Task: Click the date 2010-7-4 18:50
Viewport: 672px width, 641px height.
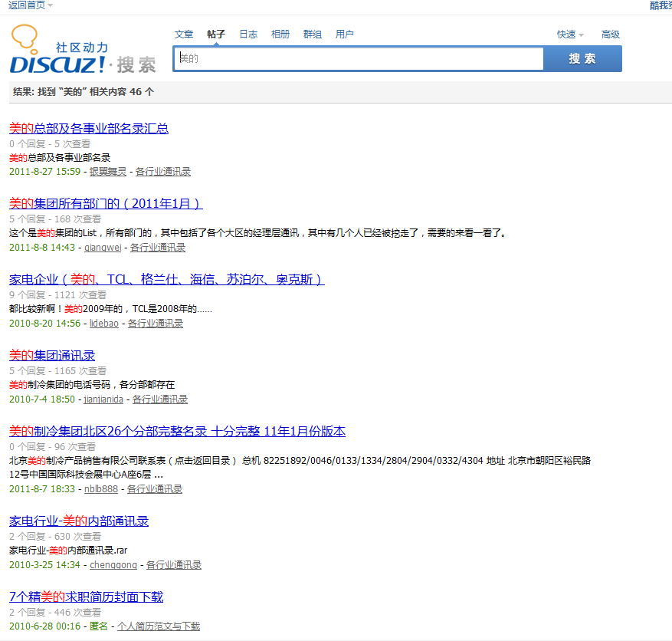Action: click(x=42, y=399)
